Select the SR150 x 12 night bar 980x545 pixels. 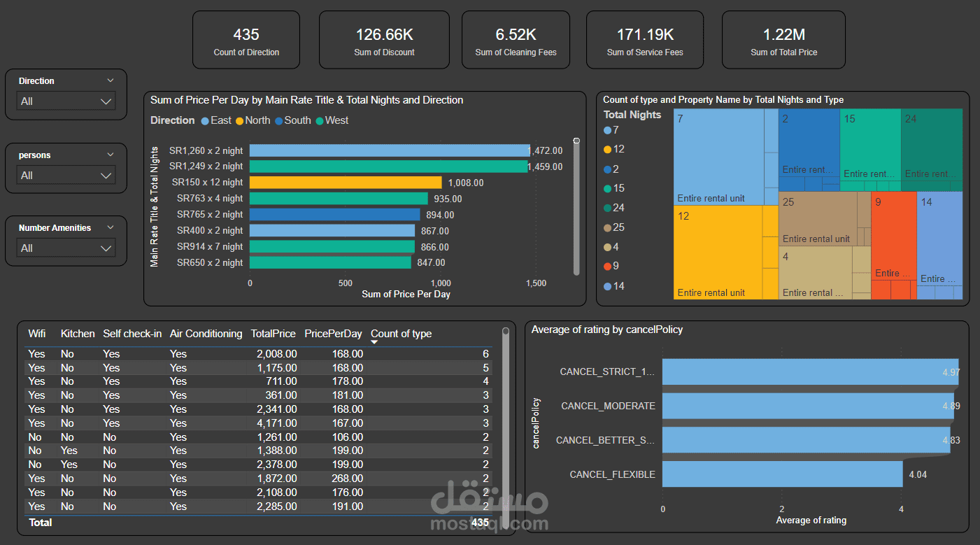tap(346, 183)
